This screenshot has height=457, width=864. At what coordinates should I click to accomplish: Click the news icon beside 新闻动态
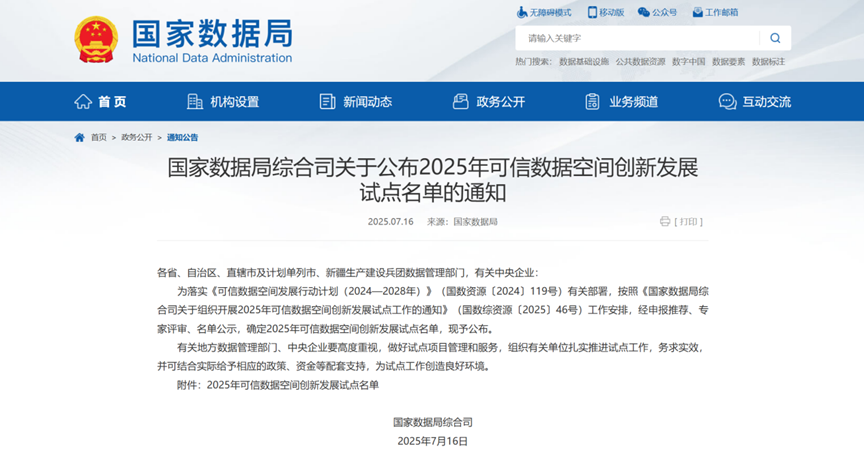[327, 101]
